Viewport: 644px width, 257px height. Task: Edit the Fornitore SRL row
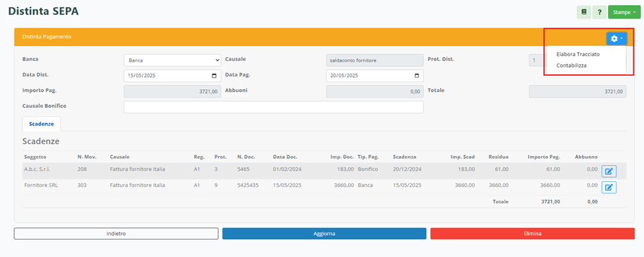pyautogui.click(x=609, y=188)
